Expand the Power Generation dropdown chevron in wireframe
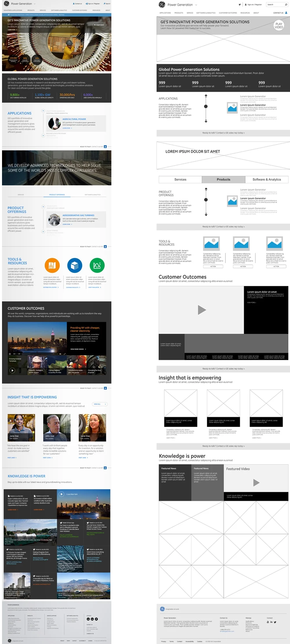This screenshot has height=644, width=290. point(196,5)
